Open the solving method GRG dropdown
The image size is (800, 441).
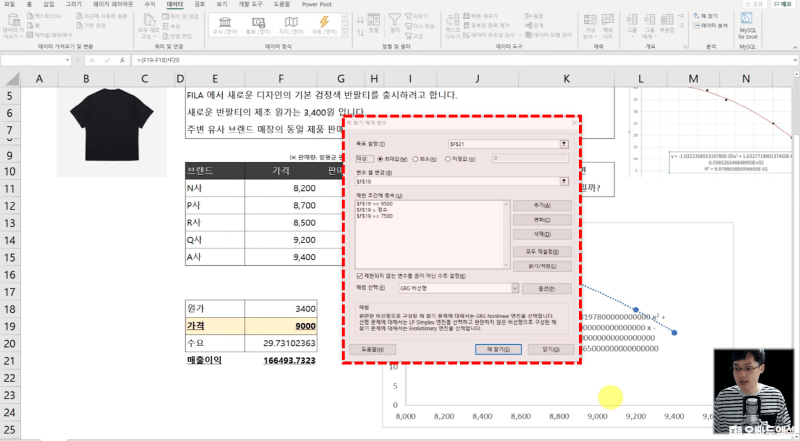click(513, 288)
